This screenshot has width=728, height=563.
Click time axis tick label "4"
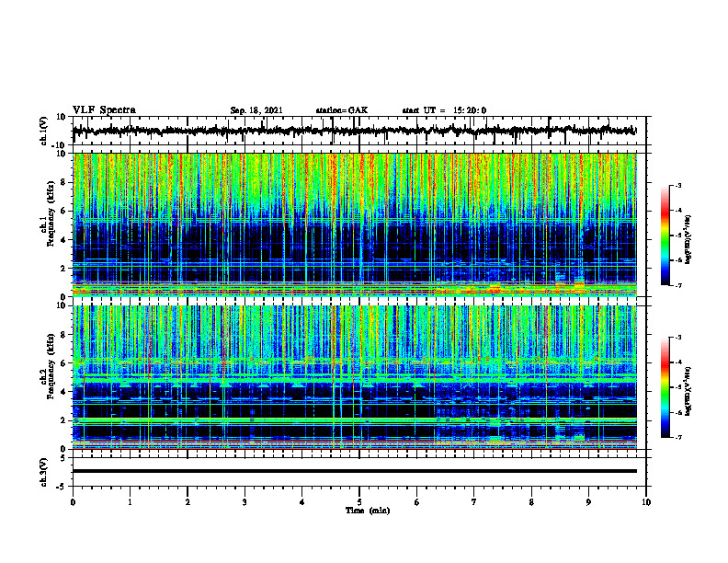coord(302,502)
